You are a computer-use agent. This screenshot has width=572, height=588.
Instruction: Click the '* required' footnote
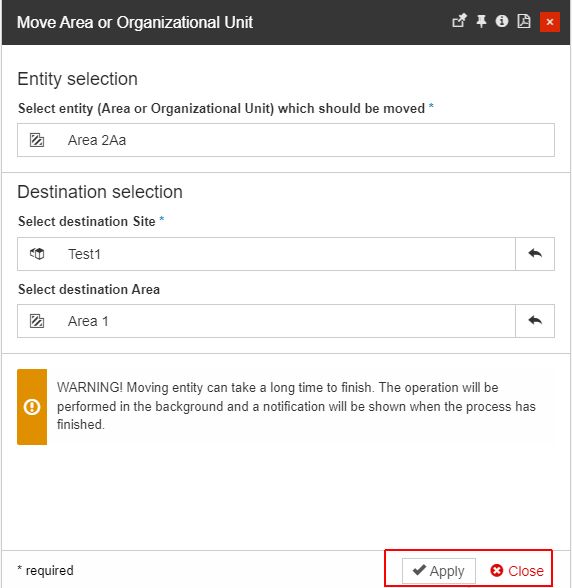tap(45, 570)
